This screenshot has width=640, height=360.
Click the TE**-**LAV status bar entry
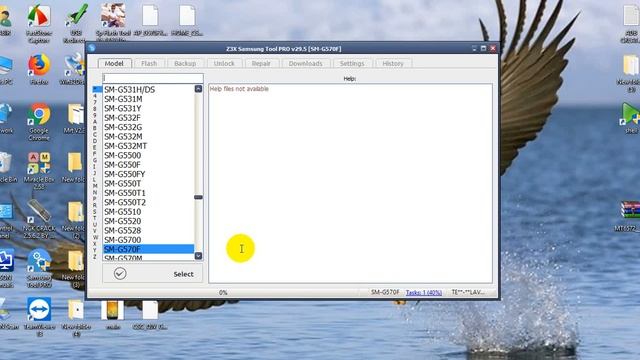tap(468, 292)
